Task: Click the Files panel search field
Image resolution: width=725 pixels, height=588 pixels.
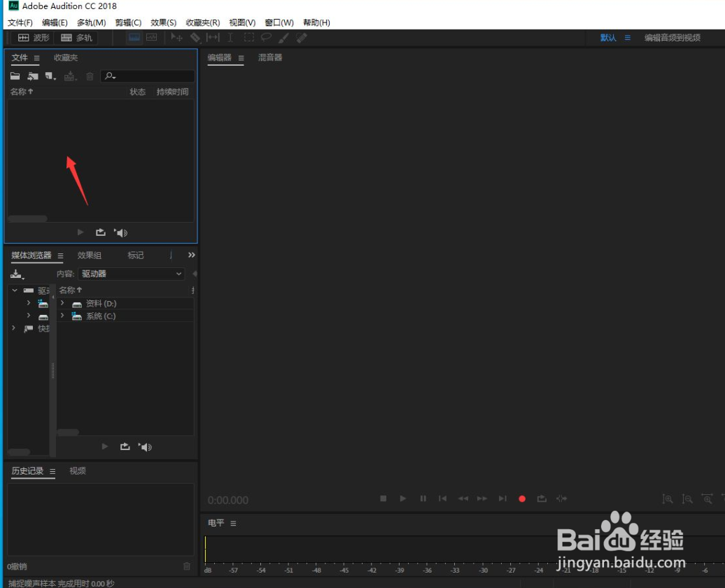Action: click(x=148, y=76)
